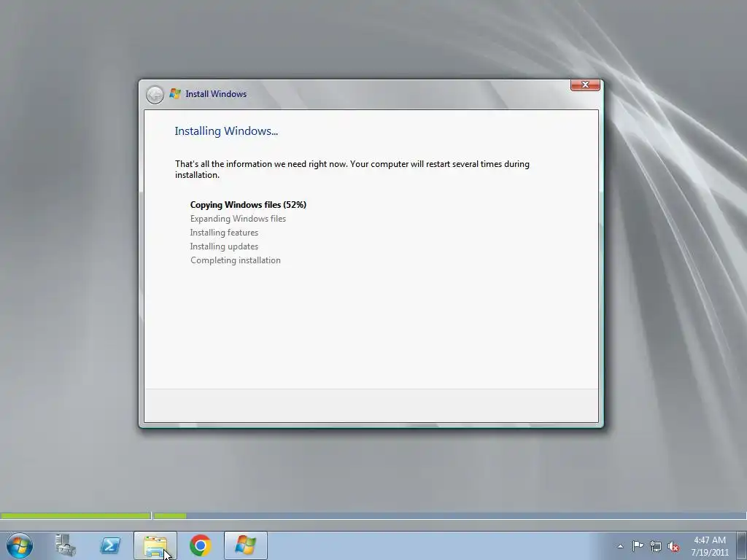Open Server Manager from the taskbar
Screen dimensions: 747x560
65,545
